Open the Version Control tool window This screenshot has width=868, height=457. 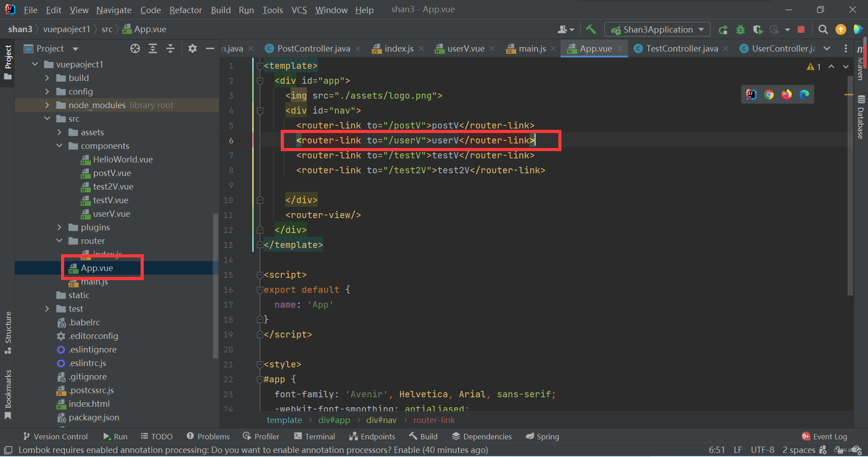(x=55, y=437)
